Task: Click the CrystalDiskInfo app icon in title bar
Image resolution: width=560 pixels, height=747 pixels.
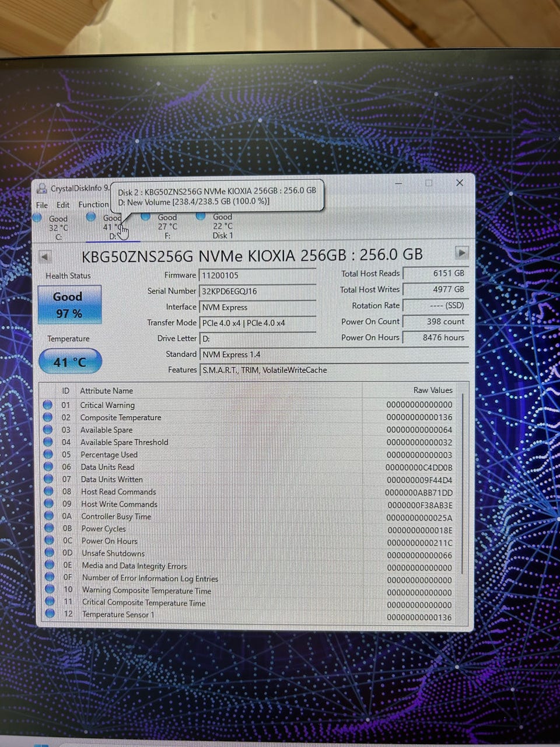Action: [x=42, y=189]
